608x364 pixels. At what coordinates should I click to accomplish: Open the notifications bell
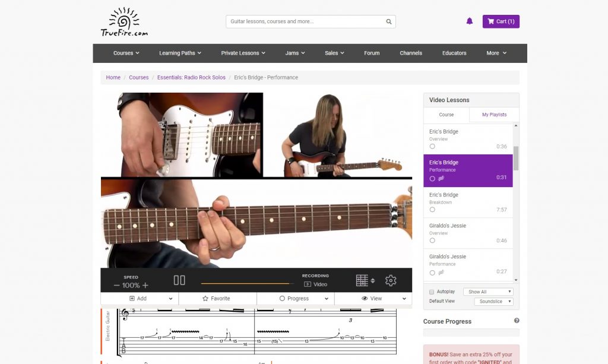469,21
